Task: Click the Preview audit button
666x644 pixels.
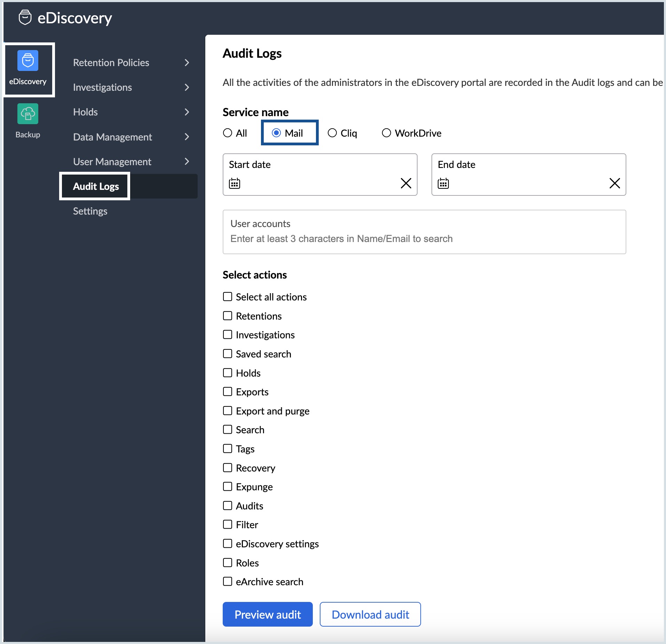Action: (x=268, y=614)
